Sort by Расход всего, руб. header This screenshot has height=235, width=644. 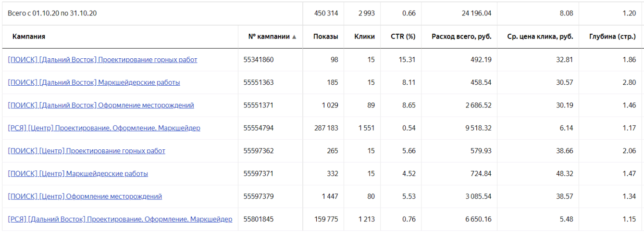pyautogui.click(x=461, y=37)
